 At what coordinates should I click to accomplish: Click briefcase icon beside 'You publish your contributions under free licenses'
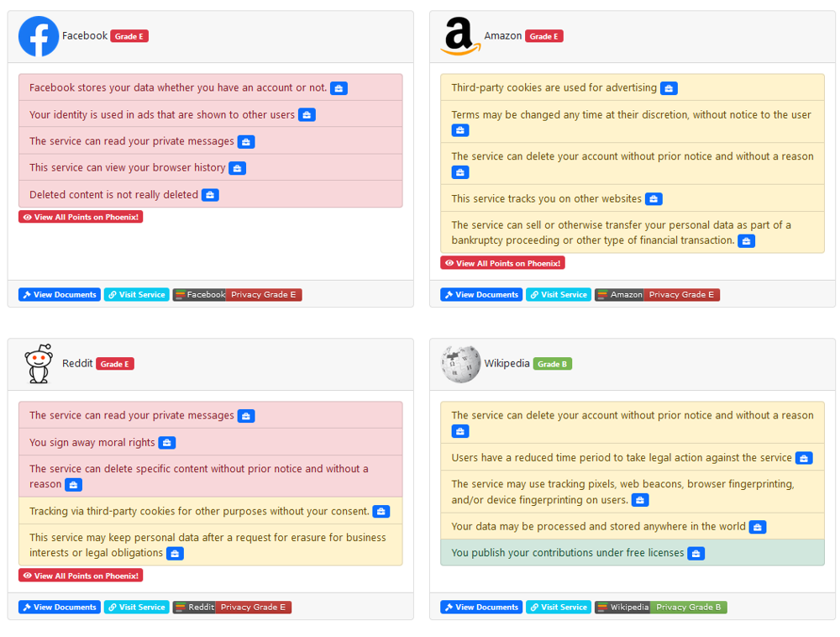(696, 554)
